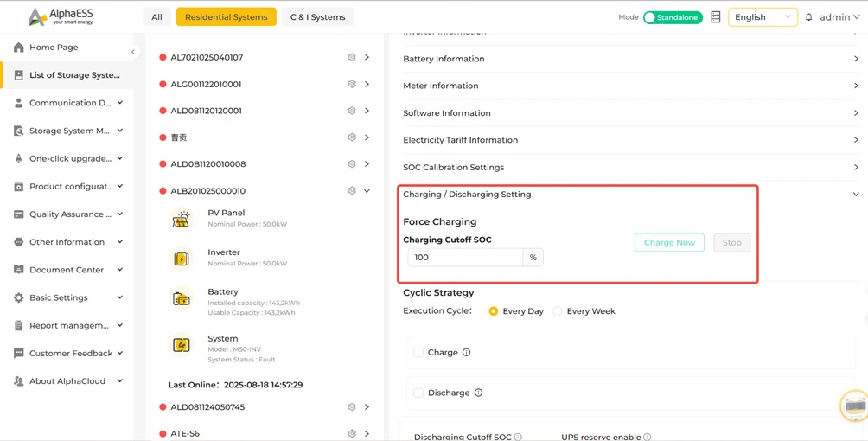The image size is (868, 441).
Task: Click the AlphaESS logo
Action: click(x=61, y=16)
